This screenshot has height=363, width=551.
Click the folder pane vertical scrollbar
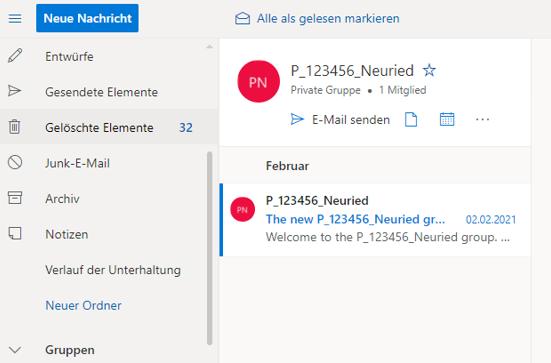(x=209, y=248)
